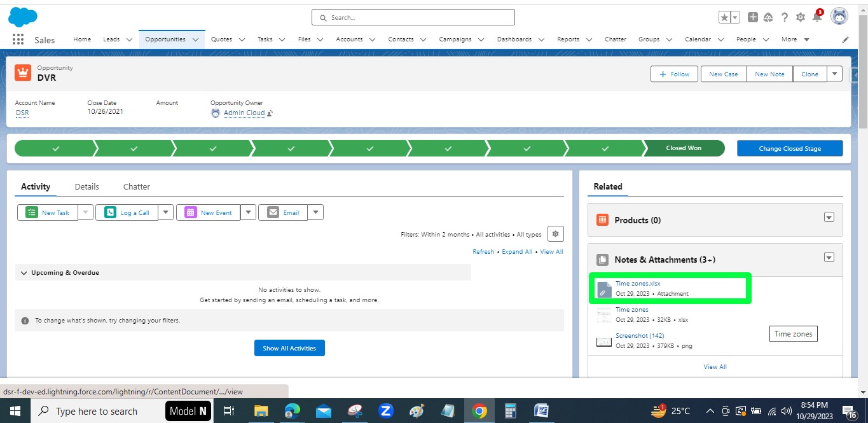Open the Global Actions plus icon

pyautogui.click(x=753, y=17)
